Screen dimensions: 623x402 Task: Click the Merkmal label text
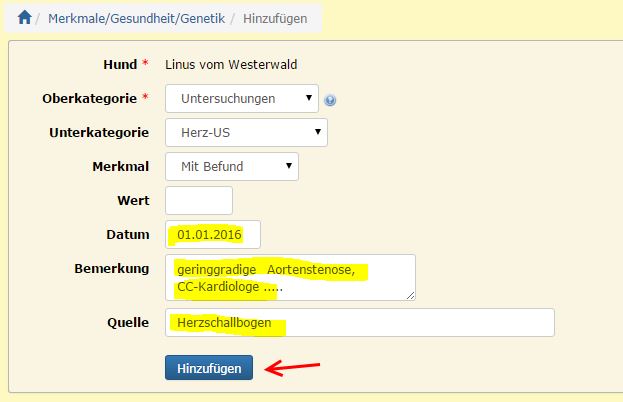pyautogui.click(x=120, y=165)
